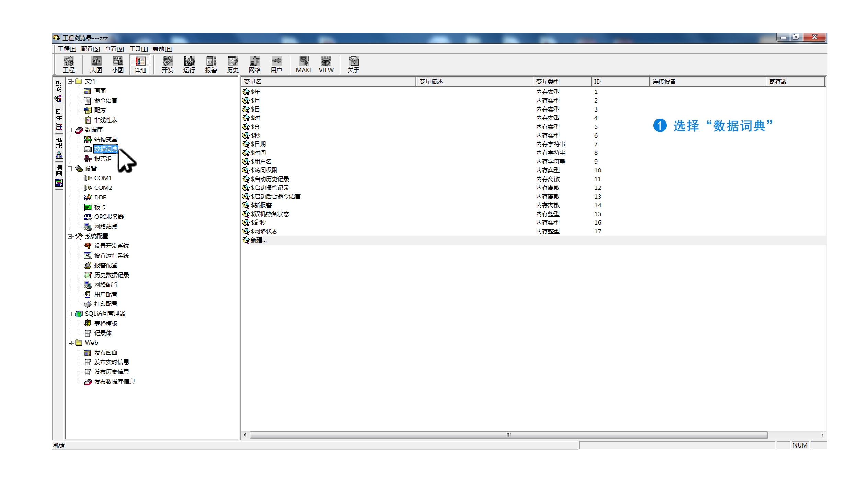Select 发布数据库信息 tree item

(115, 382)
